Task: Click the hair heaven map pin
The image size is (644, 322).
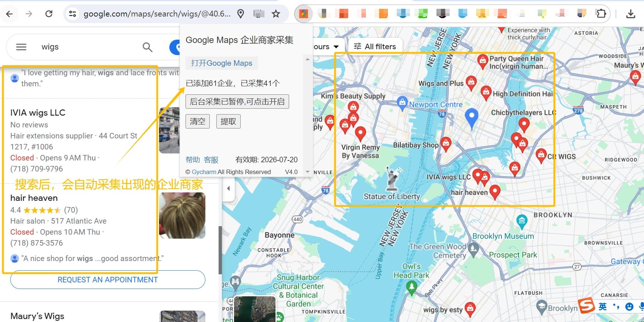Action: tap(495, 192)
